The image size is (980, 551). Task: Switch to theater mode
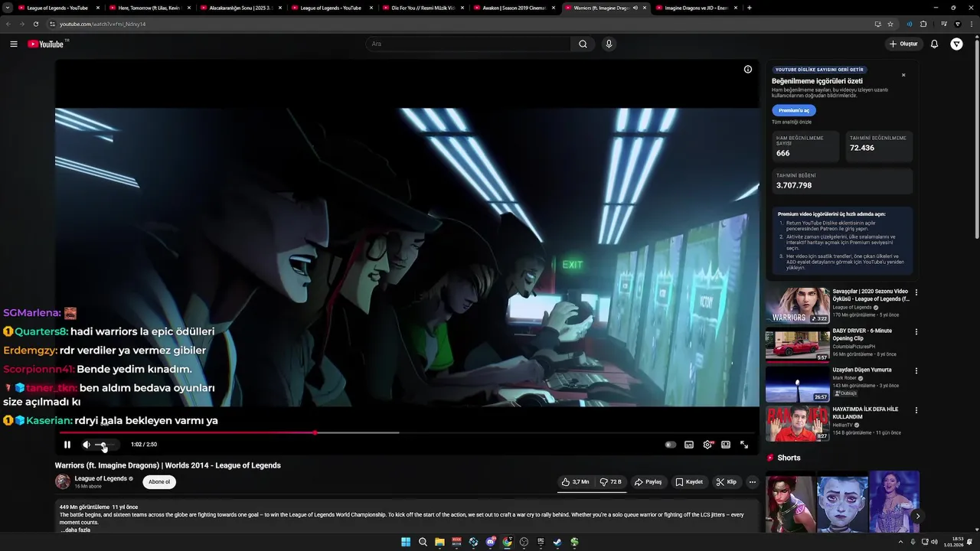click(726, 445)
